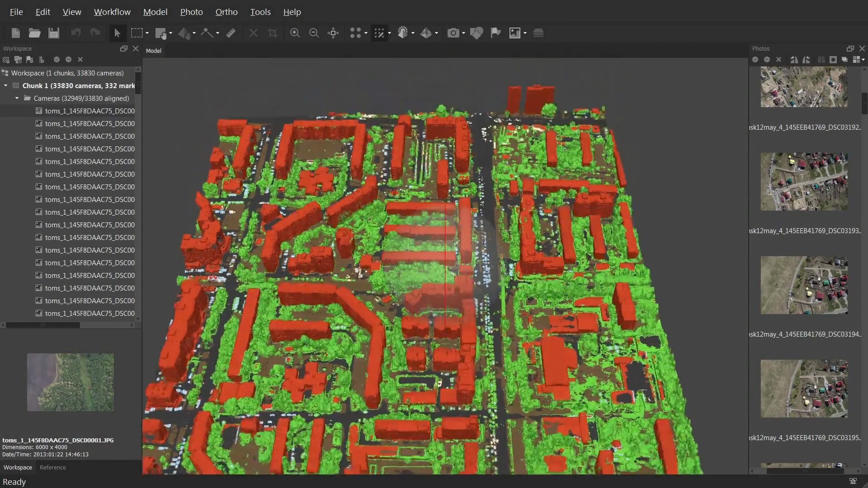Toggle Show Markers flag icon

coord(495,33)
